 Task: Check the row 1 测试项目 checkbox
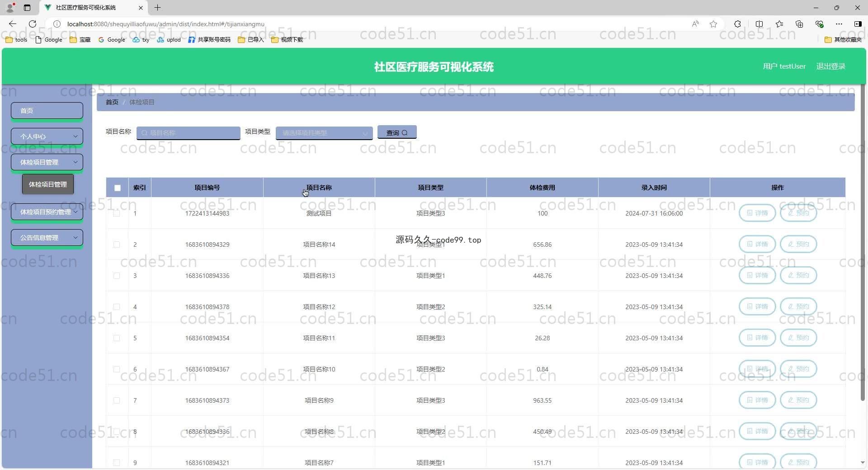click(117, 213)
